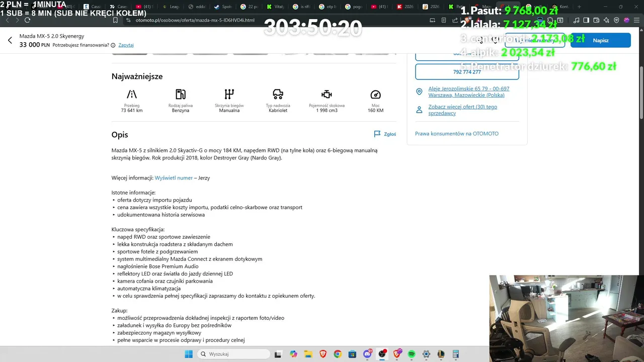644x362 pixels.
Task: Open the financing info tooltip icon
Action: click(x=113, y=45)
